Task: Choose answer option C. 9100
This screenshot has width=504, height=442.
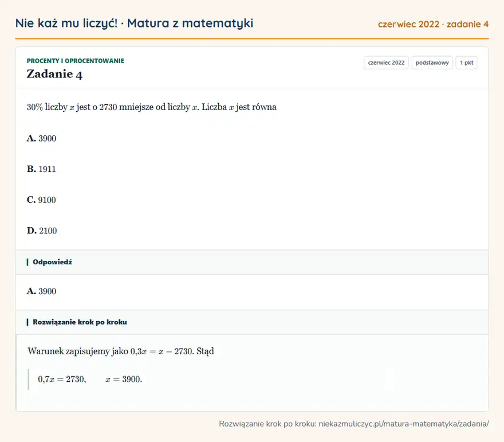Action: coord(41,200)
